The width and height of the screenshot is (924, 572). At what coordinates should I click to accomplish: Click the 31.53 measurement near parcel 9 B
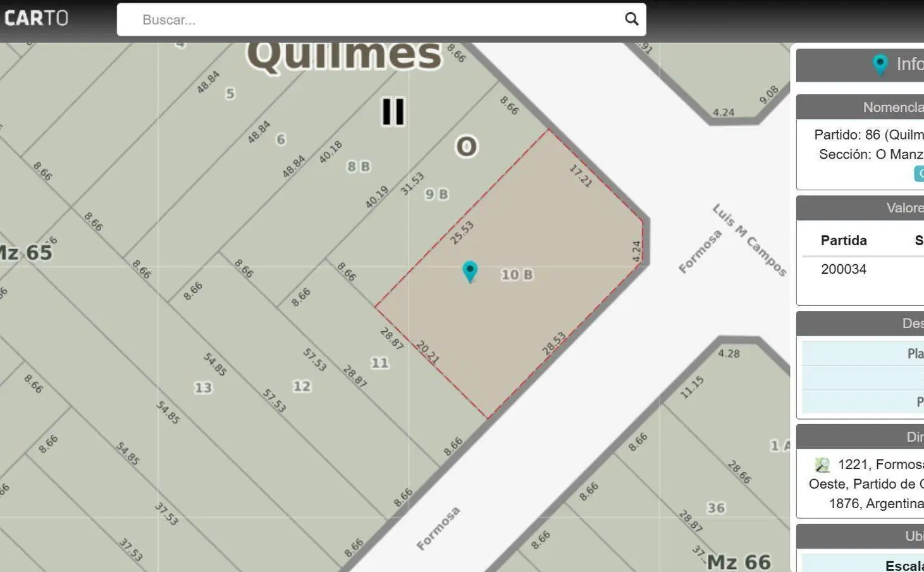coord(412,184)
